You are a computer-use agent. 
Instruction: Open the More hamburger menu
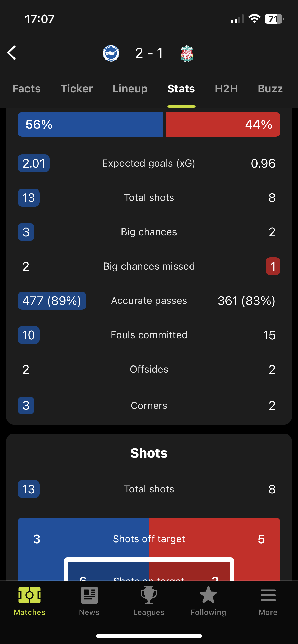268,595
